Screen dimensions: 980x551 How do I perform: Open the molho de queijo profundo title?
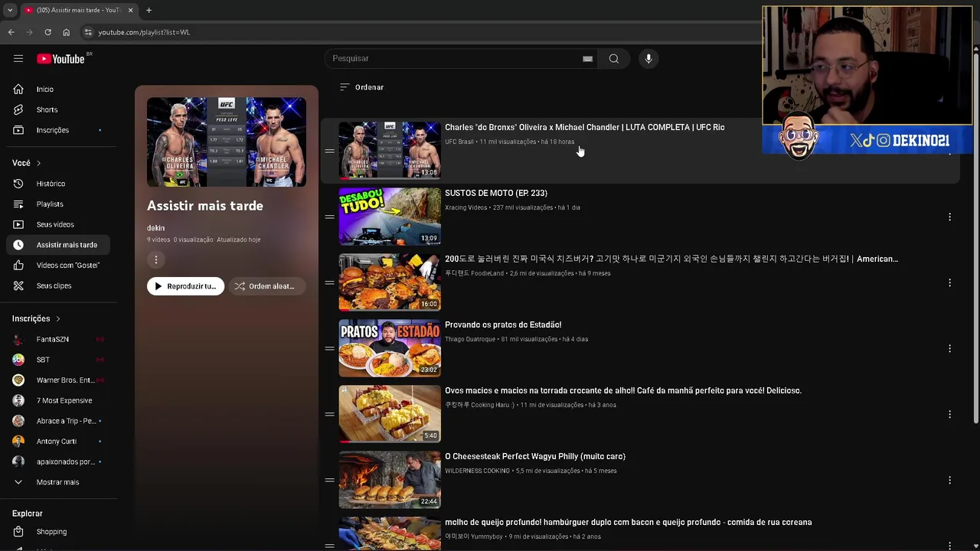click(x=628, y=522)
